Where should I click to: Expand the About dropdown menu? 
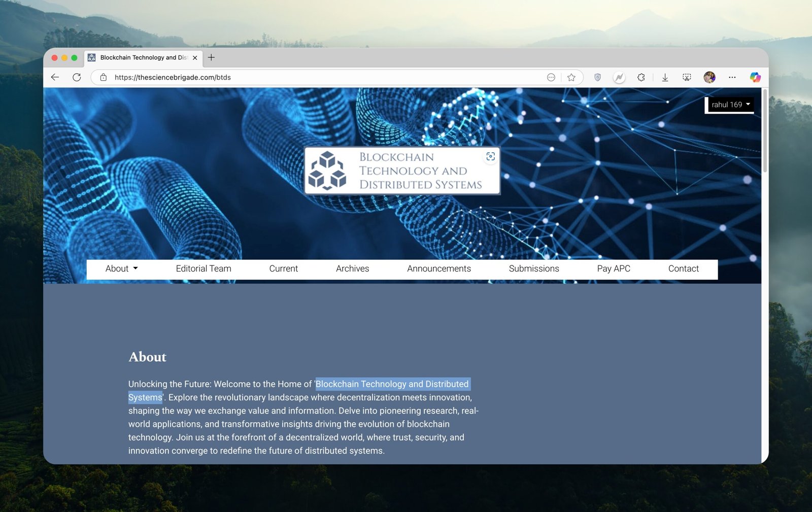[121, 268]
